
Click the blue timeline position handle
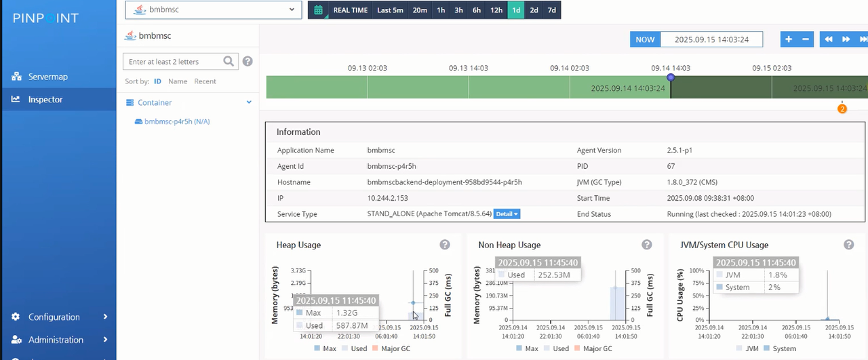[671, 77]
